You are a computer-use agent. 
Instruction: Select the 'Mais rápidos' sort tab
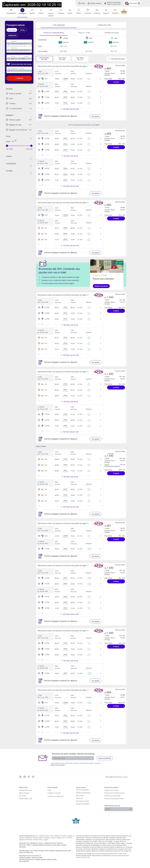point(80,59)
